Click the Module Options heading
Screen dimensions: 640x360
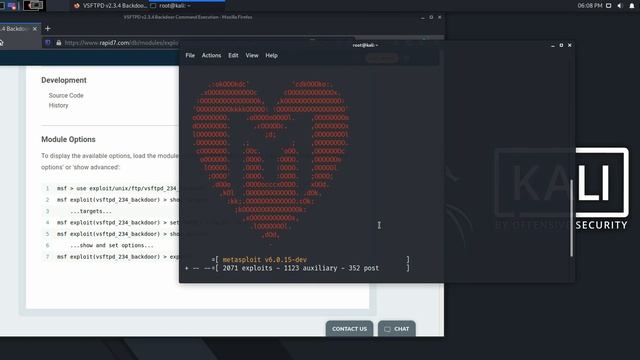[x=68, y=140]
